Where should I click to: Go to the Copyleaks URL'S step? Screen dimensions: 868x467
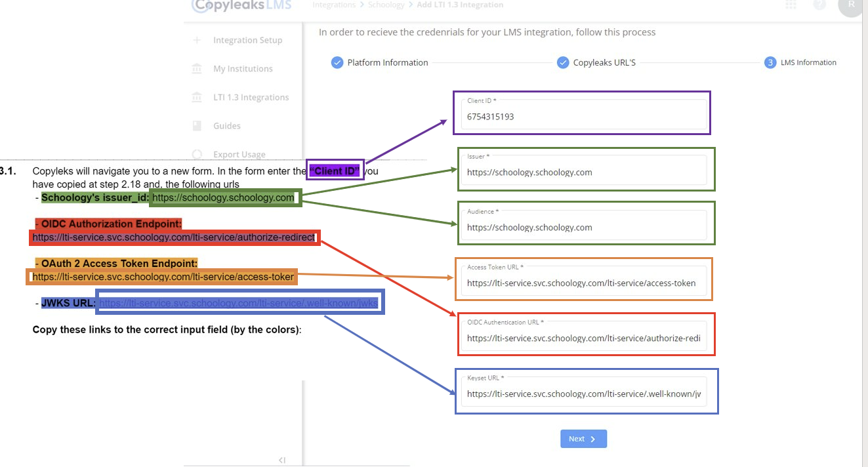pos(596,62)
